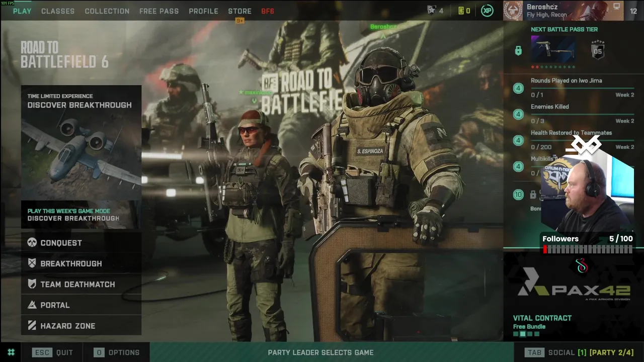Open PORTAL mode
644x362 pixels.
click(x=81, y=305)
